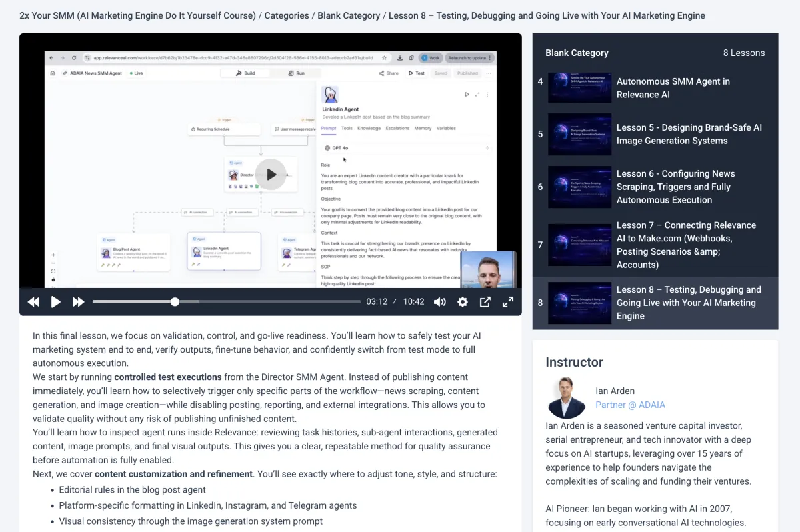Open video in pop-out window
This screenshot has width=800, height=532.
pyautogui.click(x=485, y=302)
